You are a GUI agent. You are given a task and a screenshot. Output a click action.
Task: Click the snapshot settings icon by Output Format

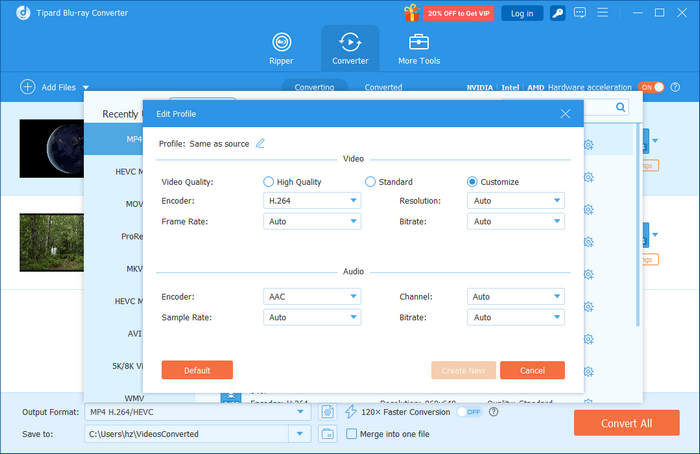(328, 412)
